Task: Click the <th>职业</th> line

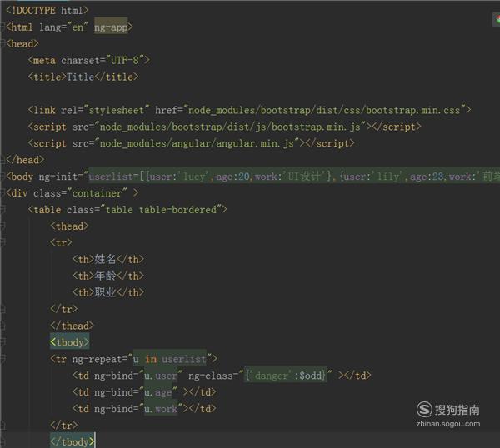Action: pyautogui.click(x=108, y=292)
